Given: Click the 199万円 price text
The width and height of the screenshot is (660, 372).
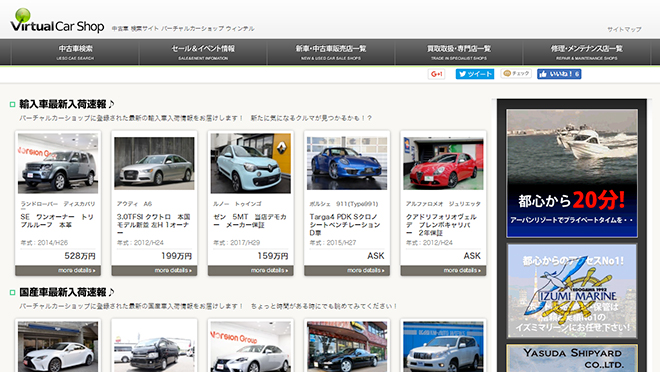Looking at the screenshot, I should pyautogui.click(x=177, y=256).
